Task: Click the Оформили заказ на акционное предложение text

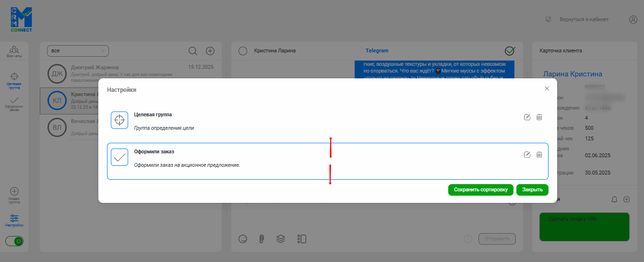Action: tap(187, 165)
